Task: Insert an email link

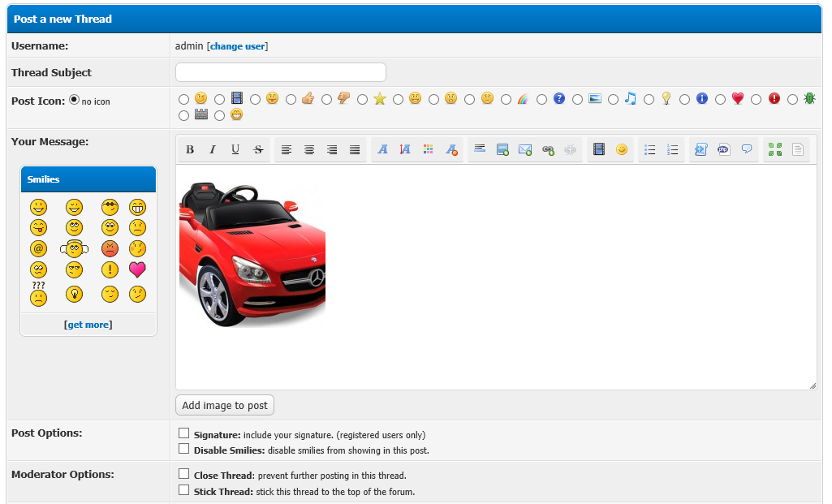Action: coord(525,149)
